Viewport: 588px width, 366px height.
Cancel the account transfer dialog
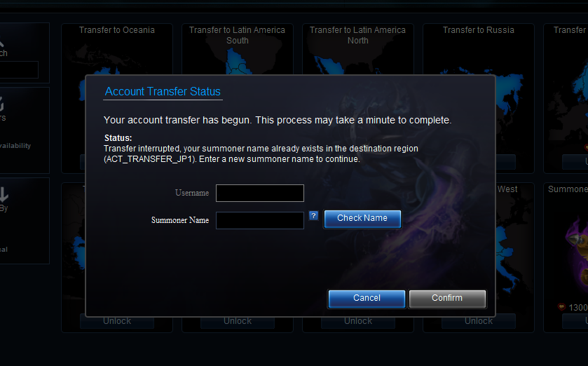click(367, 299)
